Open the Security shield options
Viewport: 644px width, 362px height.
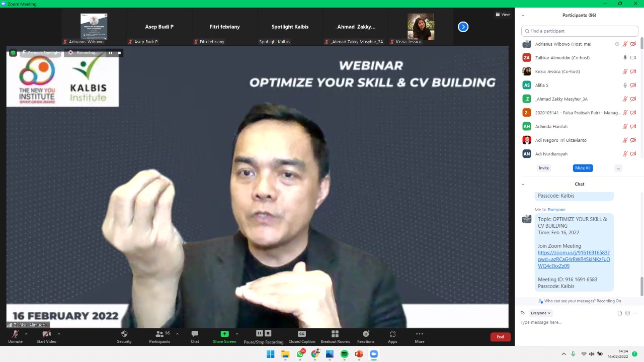(124, 334)
